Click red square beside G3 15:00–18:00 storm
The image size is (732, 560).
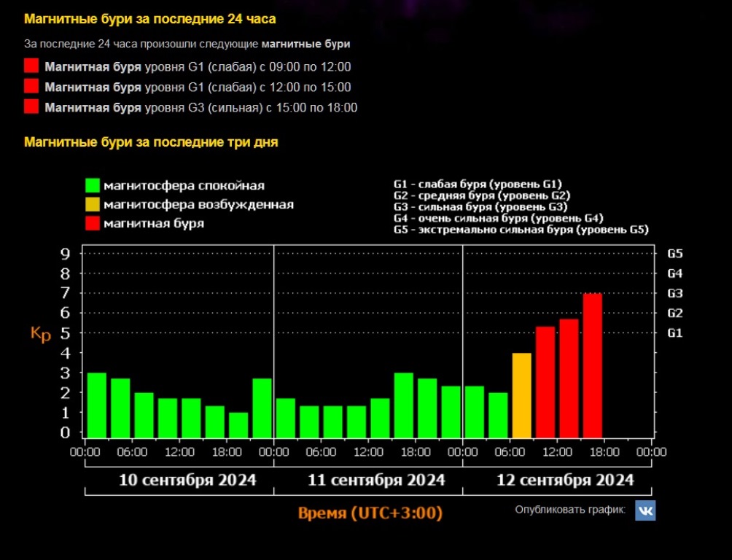[x=31, y=108]
